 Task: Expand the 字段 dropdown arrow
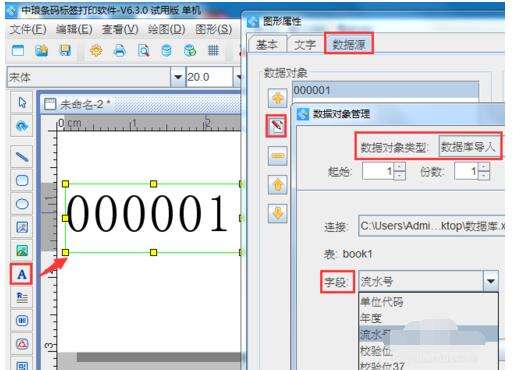pyautogui.click(x=490, y=281)
